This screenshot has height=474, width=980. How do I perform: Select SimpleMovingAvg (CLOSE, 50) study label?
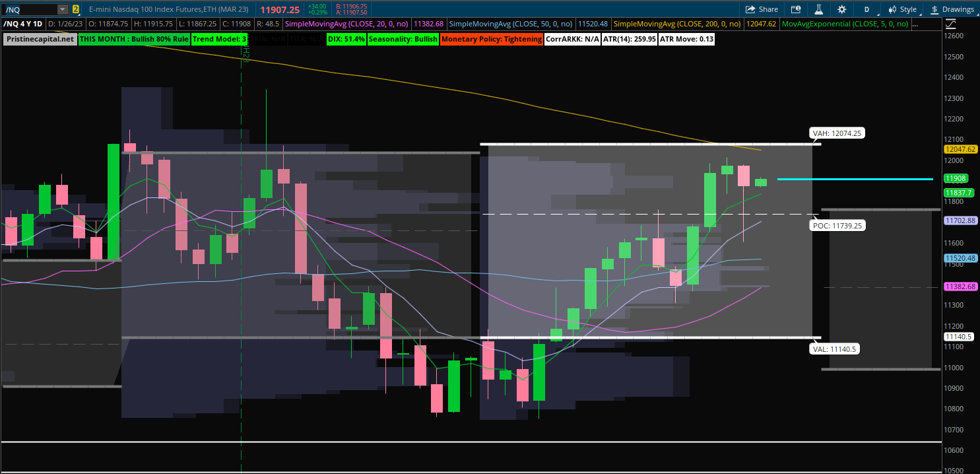coord(511,24)
